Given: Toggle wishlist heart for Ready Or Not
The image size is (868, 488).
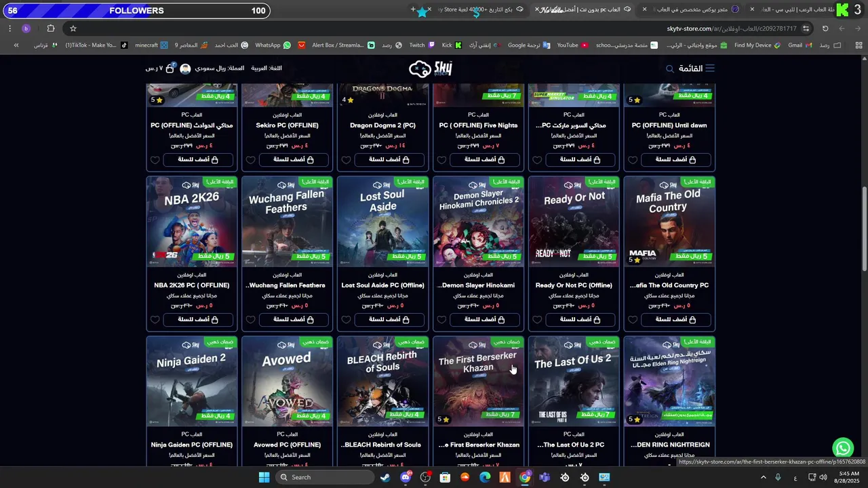Looking at the screenshot, I should coord(538,320).
